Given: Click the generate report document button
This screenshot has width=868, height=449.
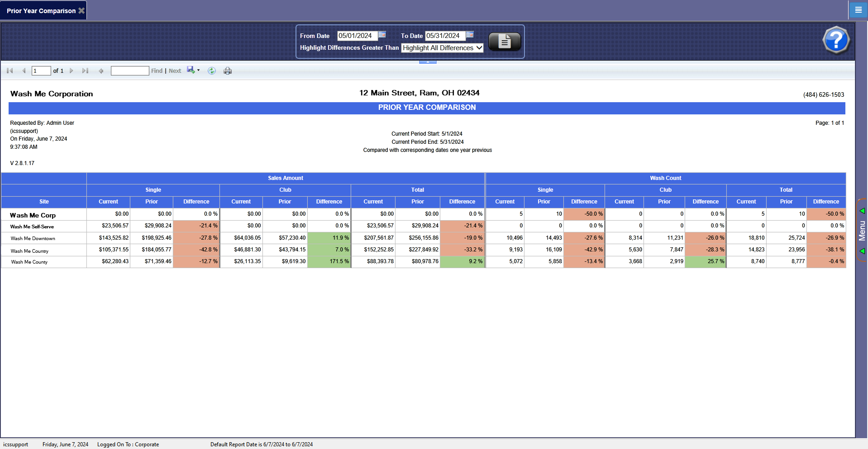Looking at the screenshot, I should (x=504, y=42).
